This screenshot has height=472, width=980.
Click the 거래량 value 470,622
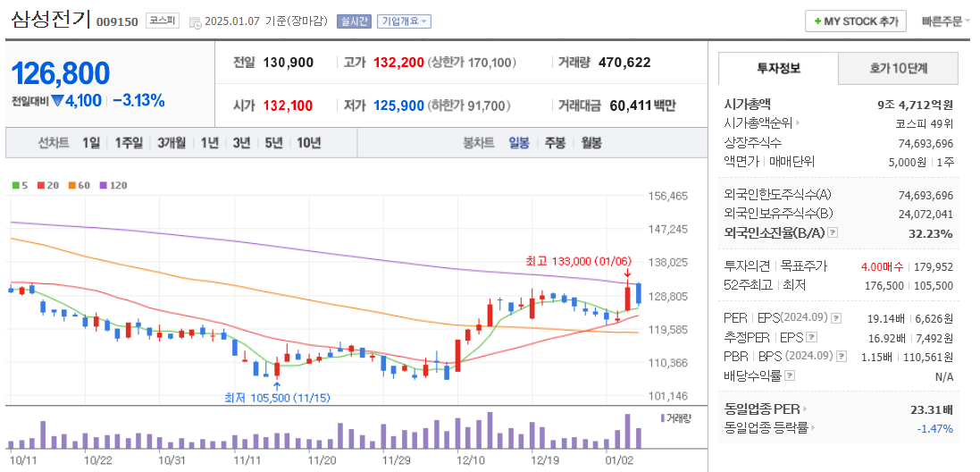click(x=624, y=63)
